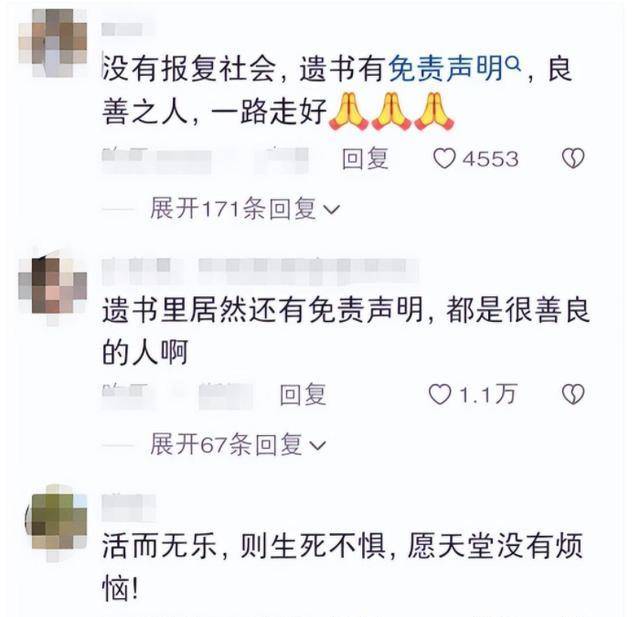Screen dimensions: 640x617
Task: Dislike the second comment via broken heart
Action: pyautogui.click(x=573, y=394)
